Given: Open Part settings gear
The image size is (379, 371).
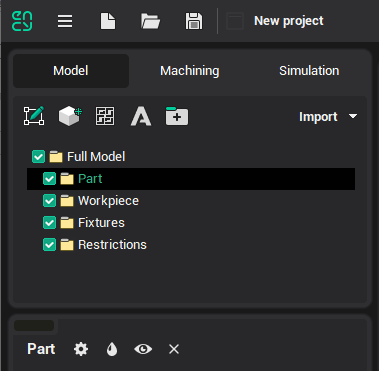Looking at the screenshot, I should [81, 349].
